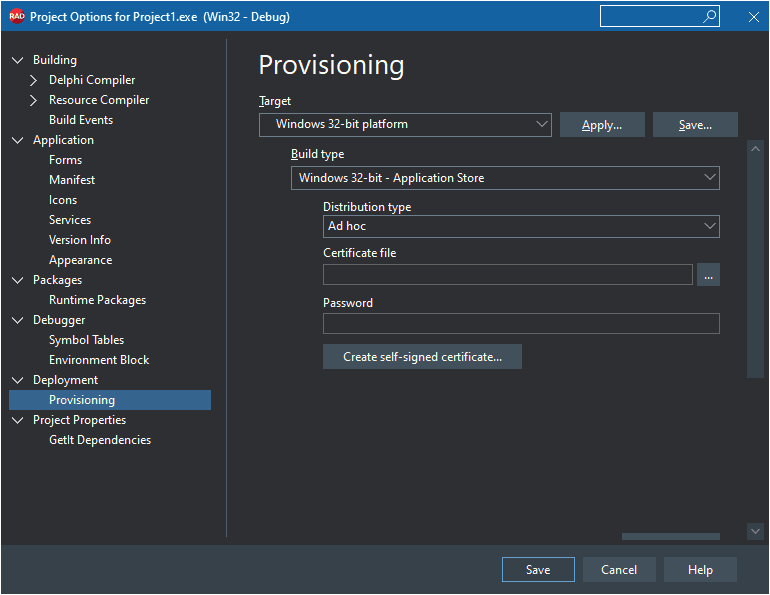Select Resource Compiler label in tree
This screenshot has height=595, width=770.
click(99, 100)
